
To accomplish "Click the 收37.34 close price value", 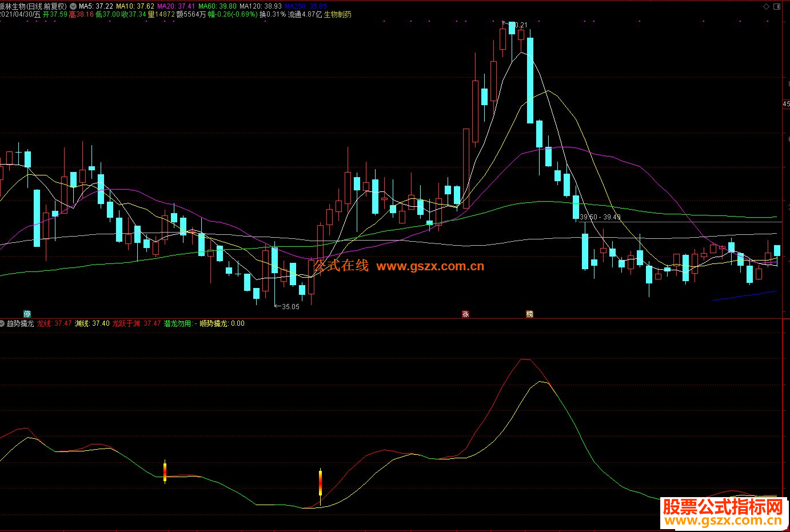I will click(x=134, y=14).
